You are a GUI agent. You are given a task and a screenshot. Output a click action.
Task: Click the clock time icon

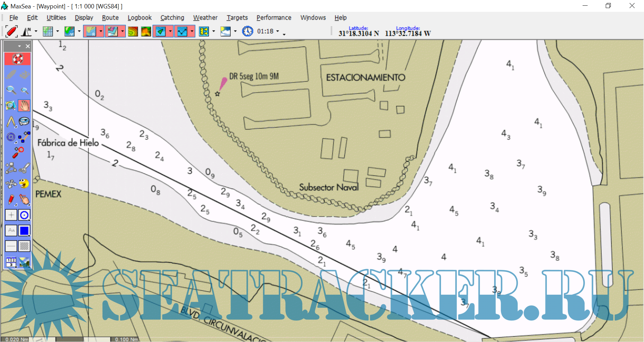coord(247,31)
